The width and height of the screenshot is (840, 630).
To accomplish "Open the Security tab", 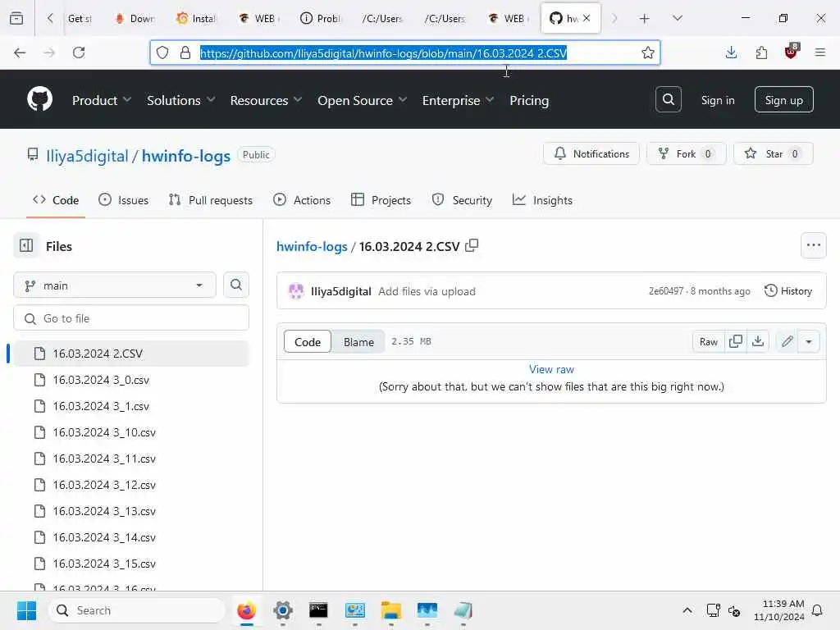I will [x=462, y=200].
